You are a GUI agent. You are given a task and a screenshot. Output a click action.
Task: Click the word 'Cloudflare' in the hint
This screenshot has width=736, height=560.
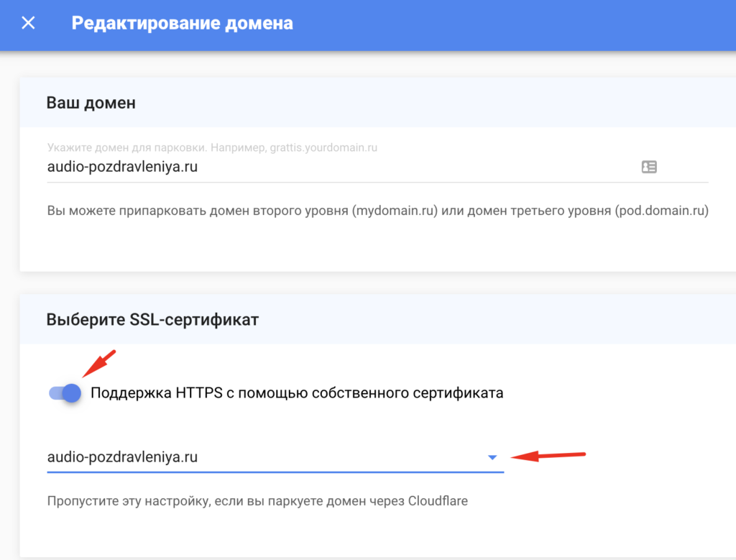[x=438, y=501]
